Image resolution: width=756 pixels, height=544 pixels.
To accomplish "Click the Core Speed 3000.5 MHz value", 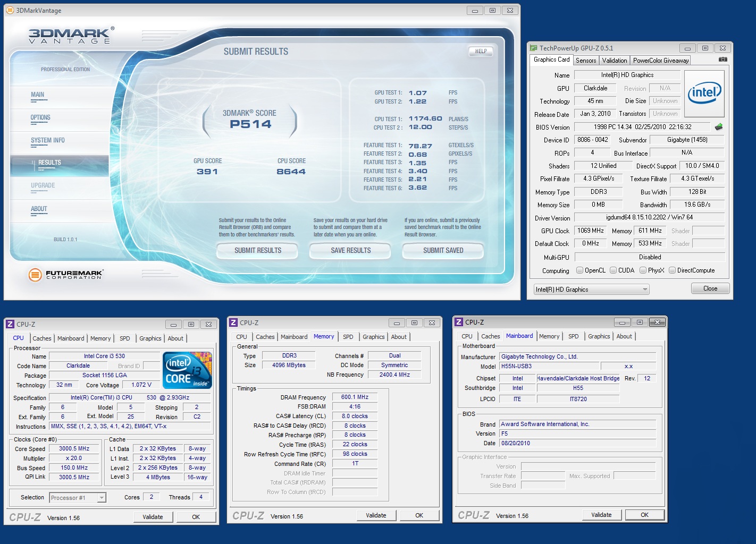I will point(74,449).
